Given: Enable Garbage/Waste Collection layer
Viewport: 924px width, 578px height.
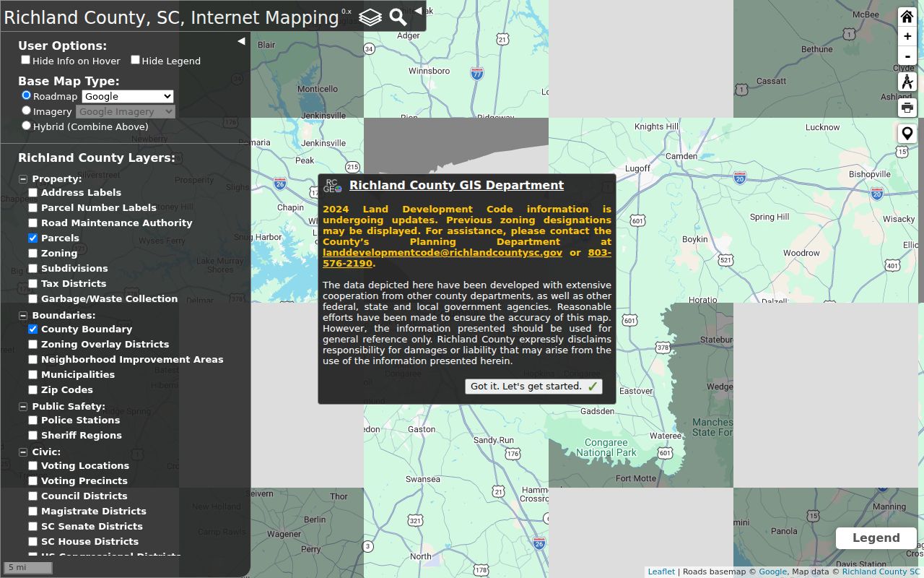Looking at the screenshot, I should coord(32,299).
